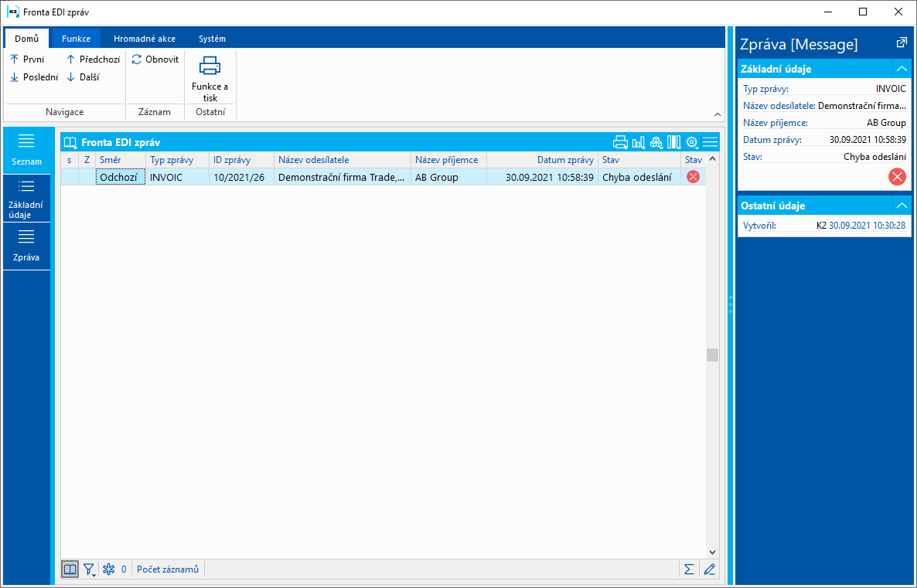Image resolution: width=917 pixels, height=588 pixels.
Task: Click the asterisk marked-records icon
Action: [109, 569]
